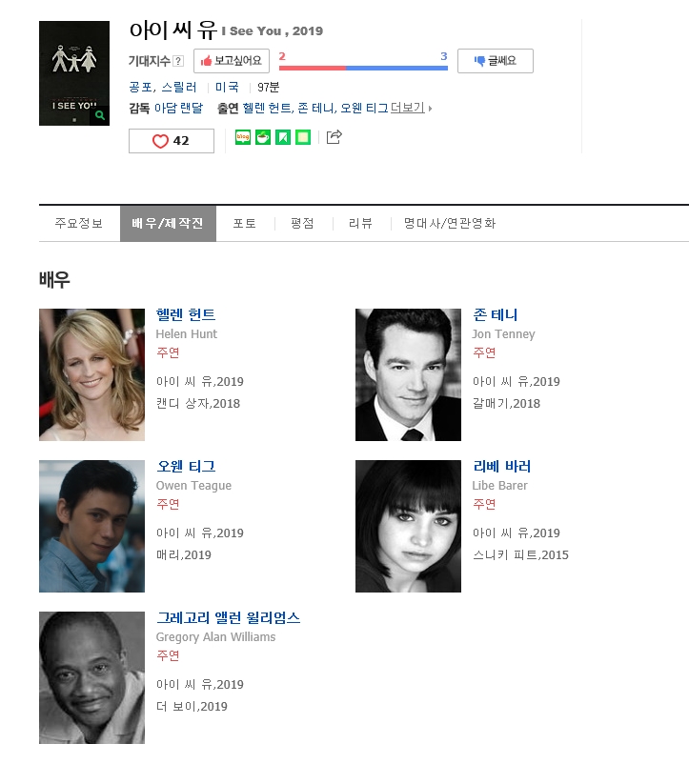Open the 명대사/연관영화 tab
Screen dimensions: 689x784
(450, 224)
